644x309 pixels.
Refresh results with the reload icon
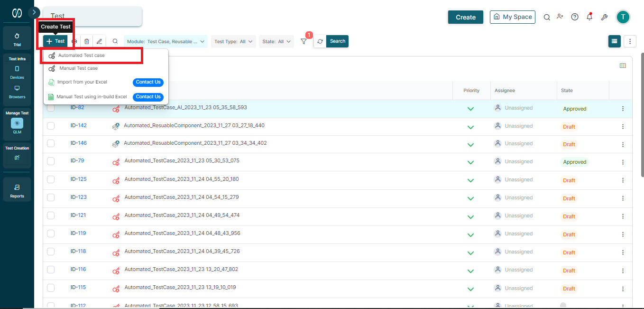(x=320, y=41)
